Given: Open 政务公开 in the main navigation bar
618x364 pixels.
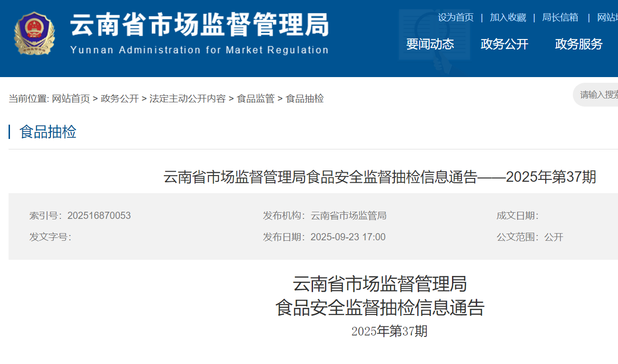Looking at the screenshot, I should 504,44.
